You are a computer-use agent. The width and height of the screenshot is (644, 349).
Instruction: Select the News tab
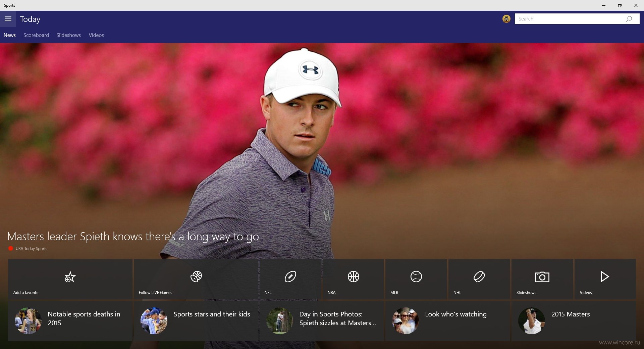coord(10,35)
